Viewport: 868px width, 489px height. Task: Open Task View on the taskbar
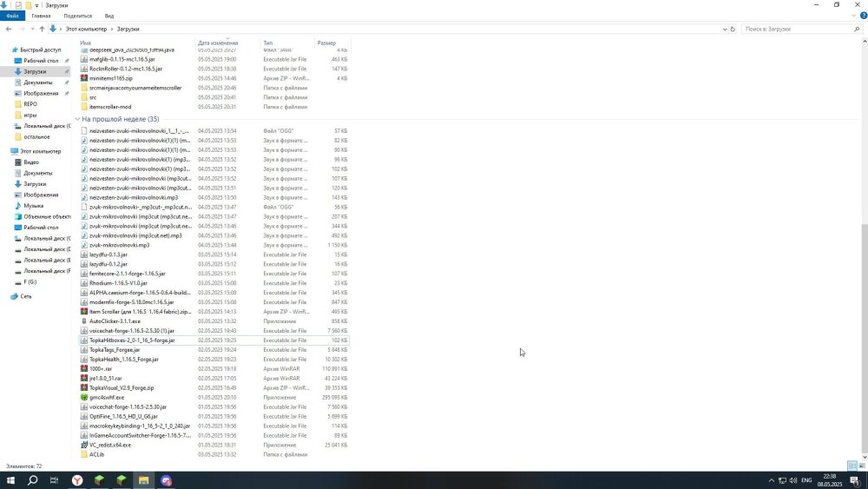point(54,480)
